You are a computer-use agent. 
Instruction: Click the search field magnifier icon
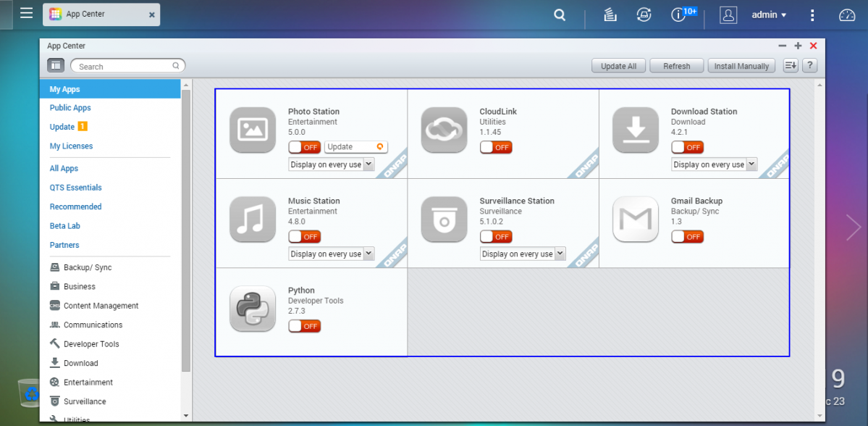(176, 65)
